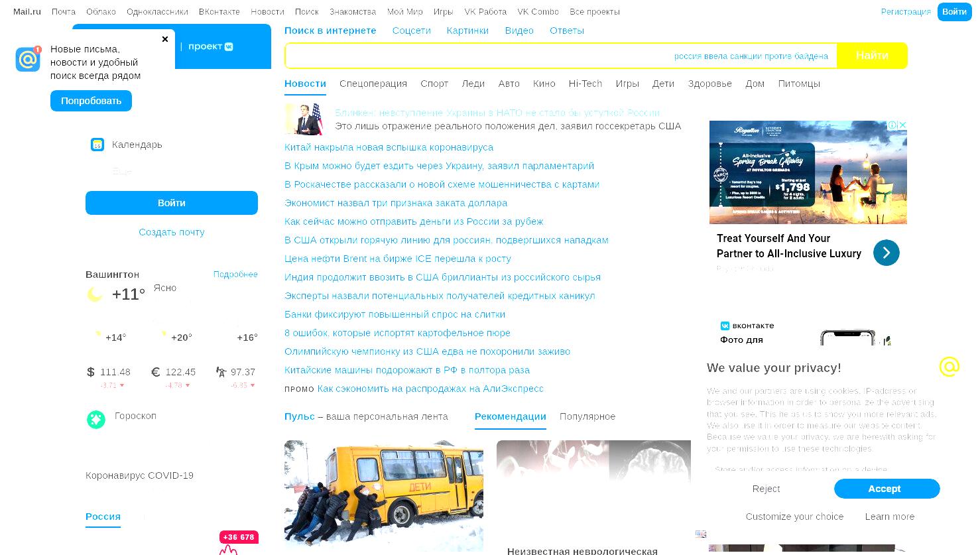The image size is (980, 555).
Task: Switch to the Спецоперация news tab
Action: pyautogui.click(x=373, y=84)
